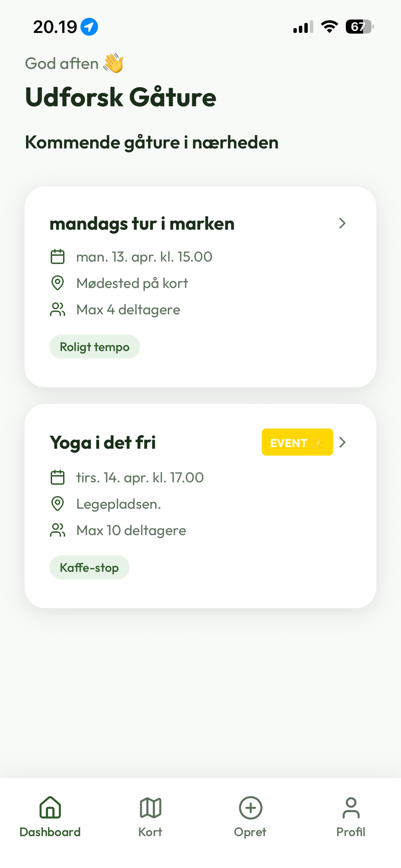Image resolution: width=401 pixels, height=868 pixels.
Task: Open the Yoga i det fri title
Action: coord(103,442)
